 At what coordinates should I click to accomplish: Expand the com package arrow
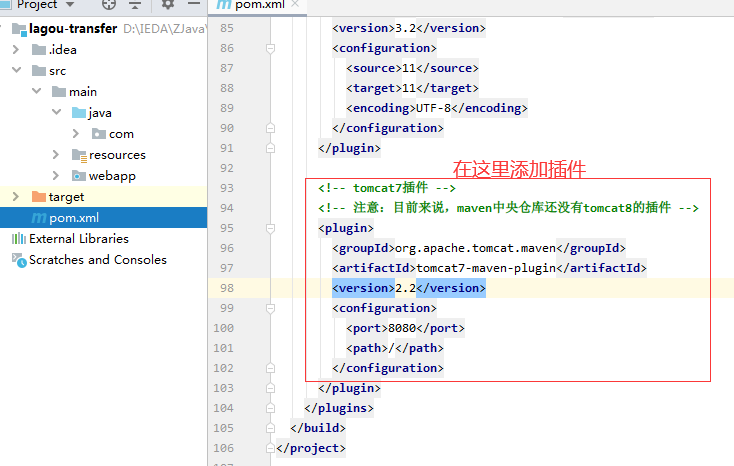[x=76, y=133]
